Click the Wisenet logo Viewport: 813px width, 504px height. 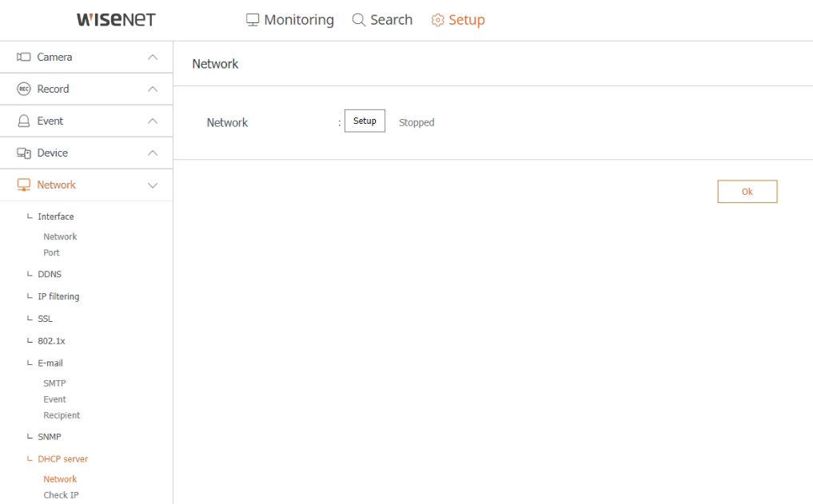click(x=116, y=20)
